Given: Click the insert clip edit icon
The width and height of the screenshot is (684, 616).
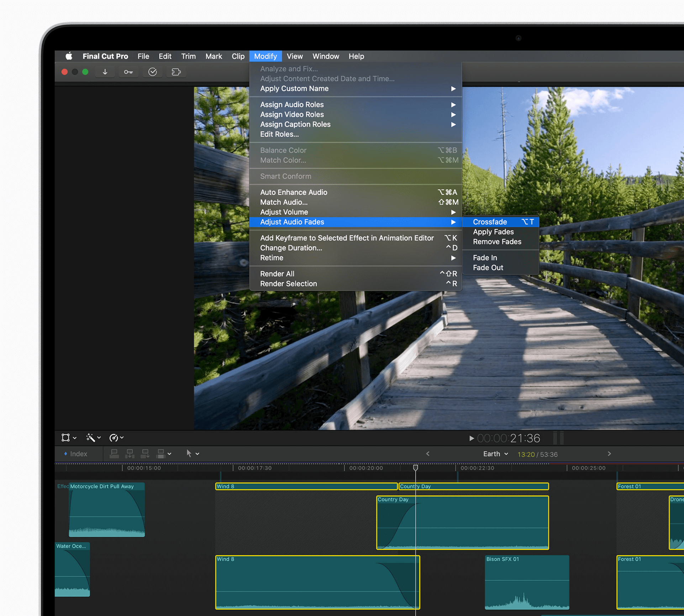Looking at the screenshot, I should pos(130,454).
